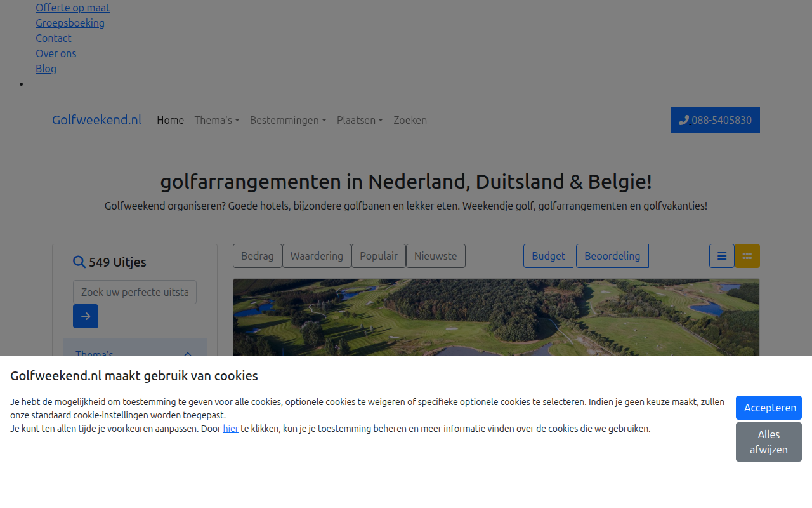Expand the Bestemmingen dropdown menu
The image size is (812, 508).
click(288, 120)
